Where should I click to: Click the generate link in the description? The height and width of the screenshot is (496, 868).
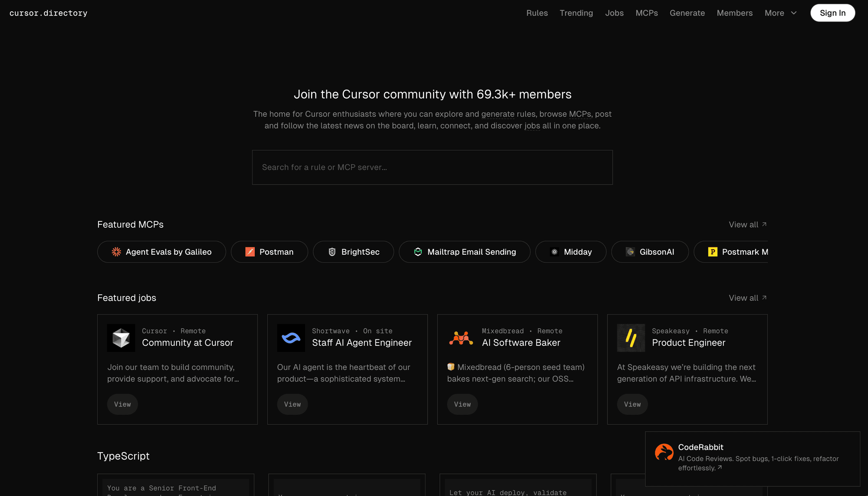pyautogui.click(x=498, y=114)
